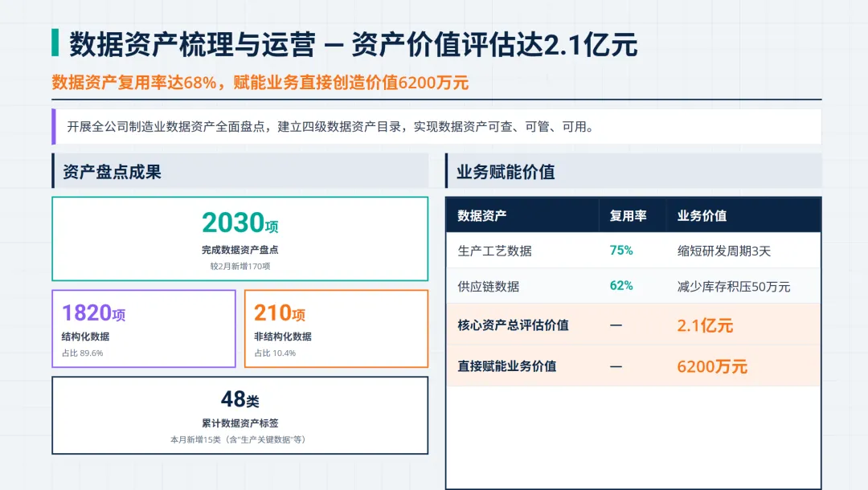Select the 生产工艺数据 table cell

pyautogui.click(x=494, y=251)
